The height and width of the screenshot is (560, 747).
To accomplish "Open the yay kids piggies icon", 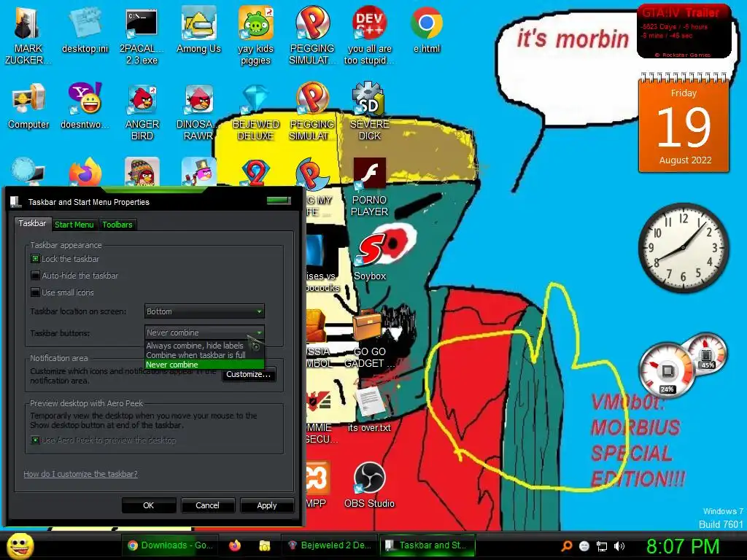I will (255, 34).
